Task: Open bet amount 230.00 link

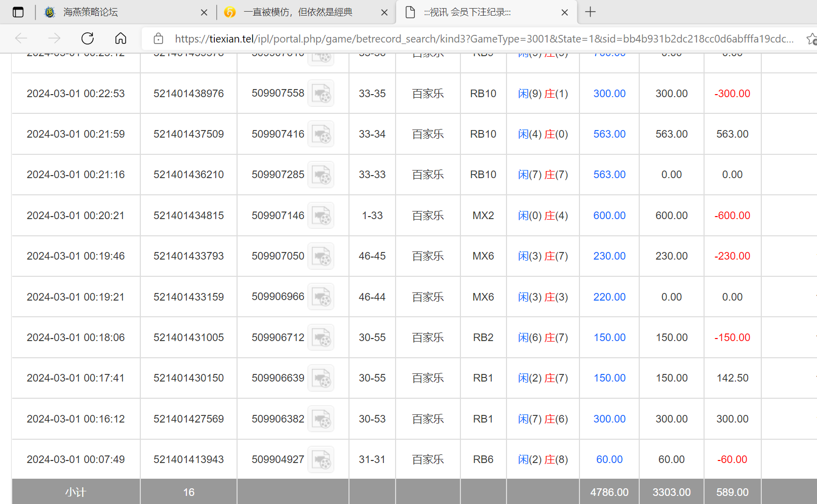Action: tap(609, 256)
